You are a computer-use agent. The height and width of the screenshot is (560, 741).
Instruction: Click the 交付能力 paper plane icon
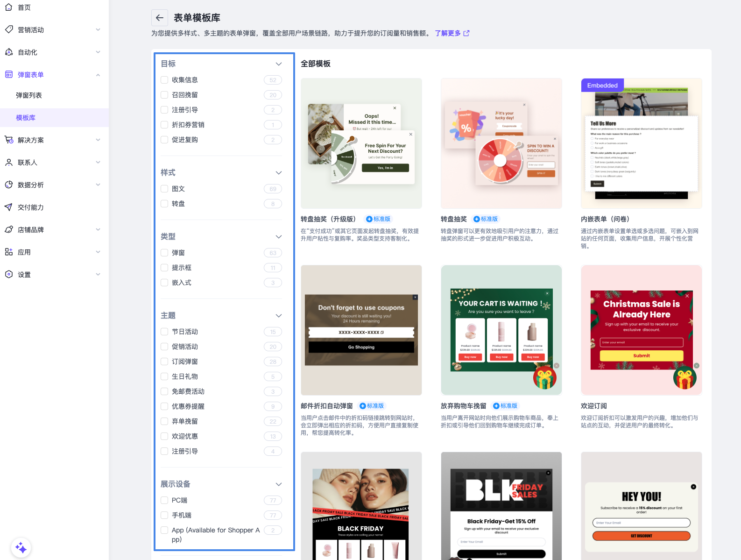[x=9, y=207]
